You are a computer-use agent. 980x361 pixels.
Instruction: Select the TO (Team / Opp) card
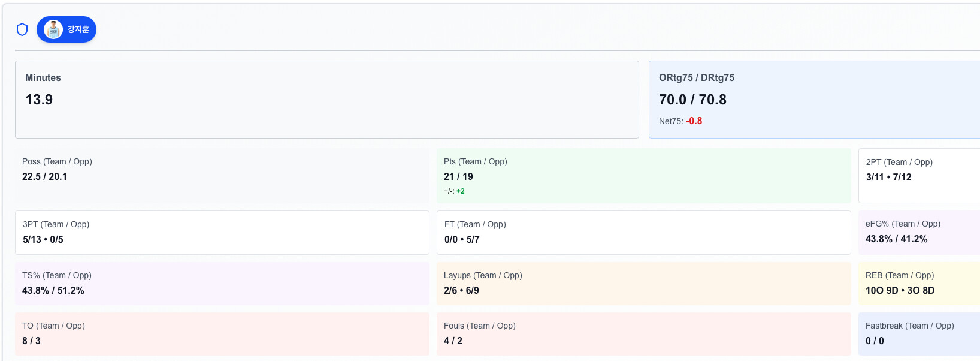[222, 334]
